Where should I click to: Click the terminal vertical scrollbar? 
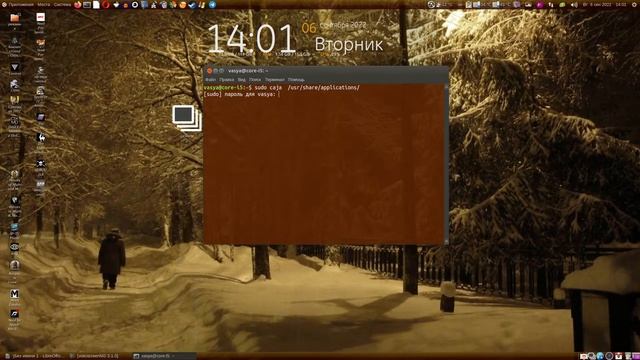click(x=446, y=164)
